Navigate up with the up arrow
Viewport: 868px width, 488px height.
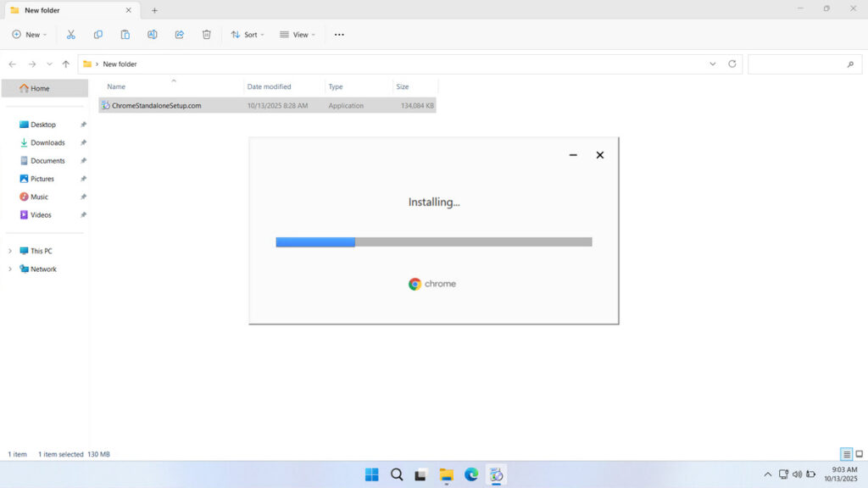coord(66,64)
